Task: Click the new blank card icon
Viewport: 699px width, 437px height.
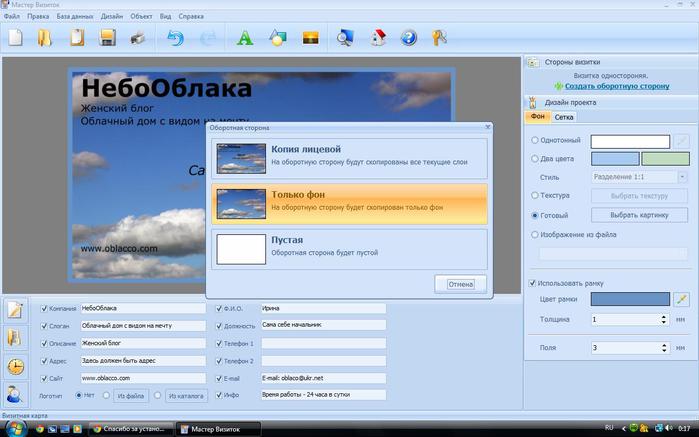Action: [x=15, y=39]
